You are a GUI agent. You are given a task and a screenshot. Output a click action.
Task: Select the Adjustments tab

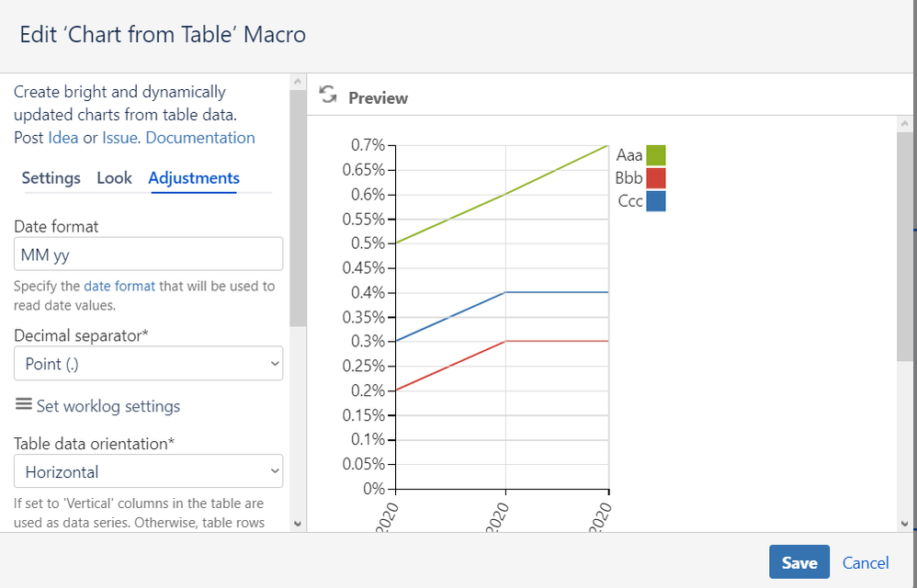coord(194,178)
